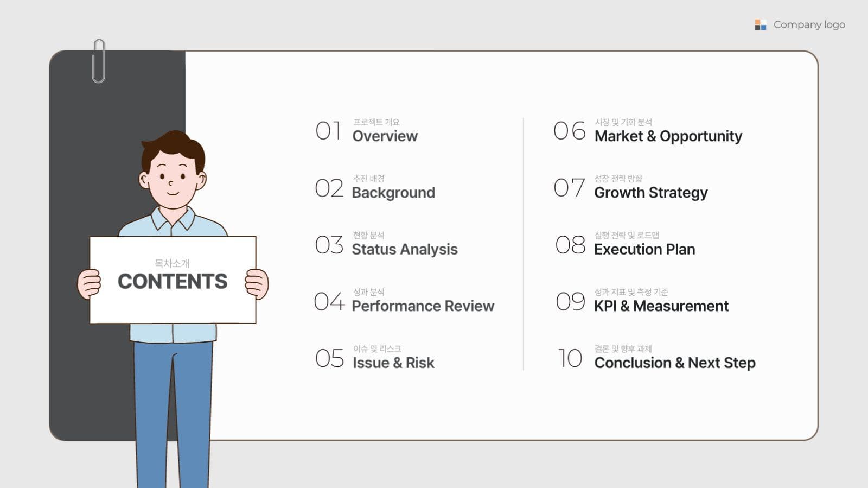Click the number 06 numeral

point(570,131)
